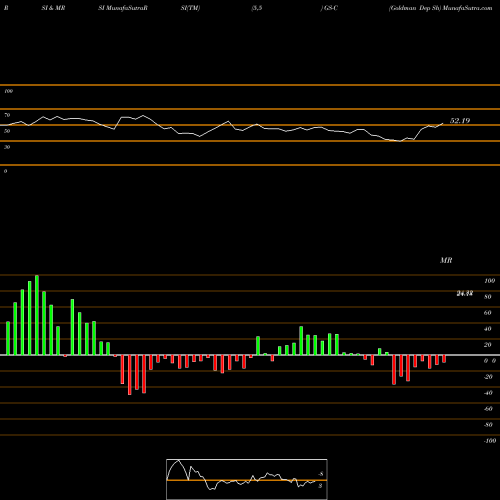Click the MunafaSutra.com header text
Screen dimensions: 500x500
pos(467,8)
